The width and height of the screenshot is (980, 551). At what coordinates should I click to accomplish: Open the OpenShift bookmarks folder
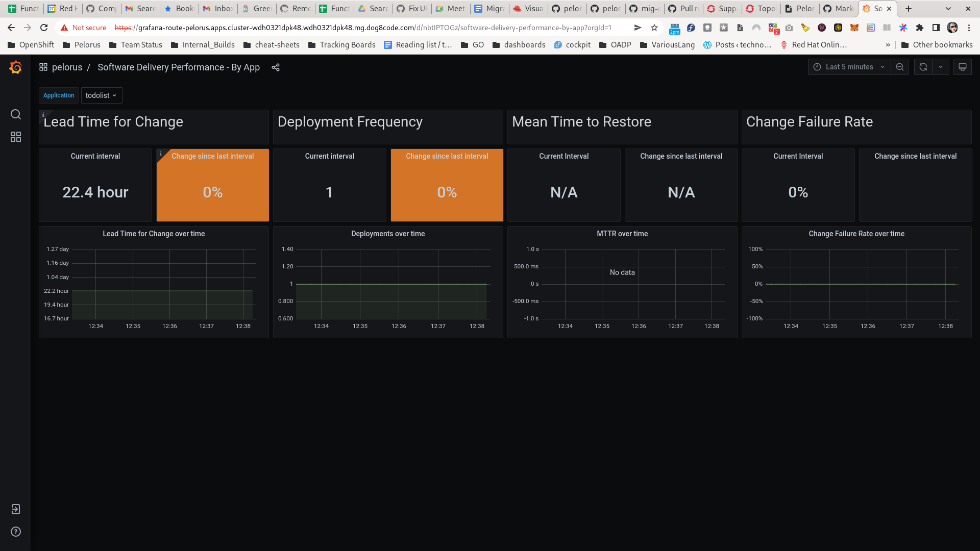(x=31, y=45)
